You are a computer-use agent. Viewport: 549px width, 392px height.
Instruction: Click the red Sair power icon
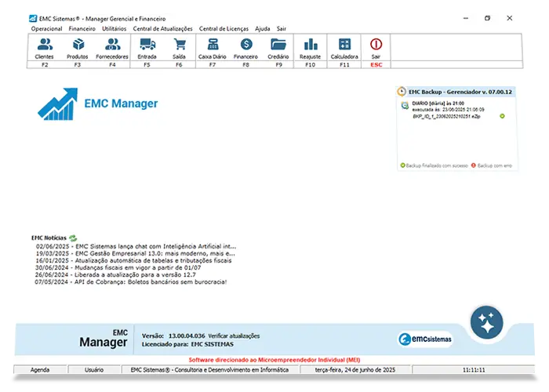(376, 45)
